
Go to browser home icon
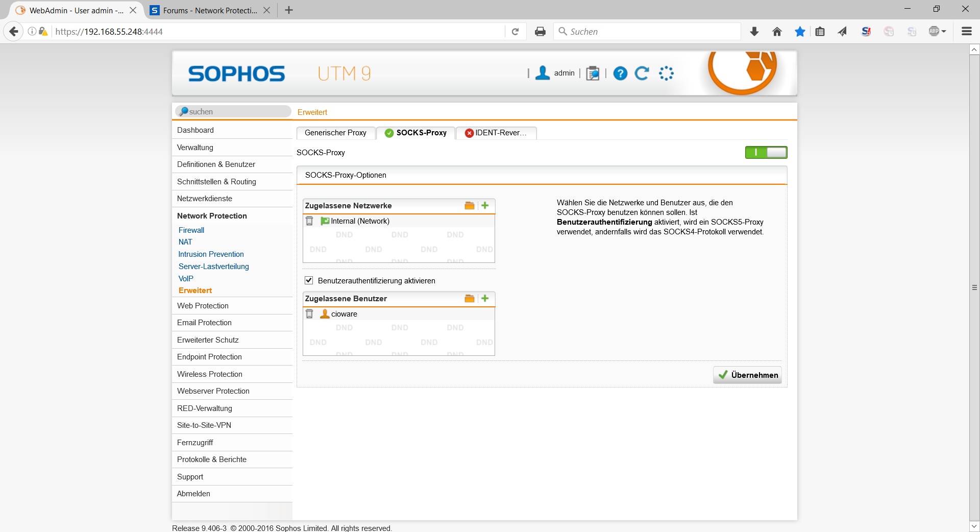(x=777, y=32)
